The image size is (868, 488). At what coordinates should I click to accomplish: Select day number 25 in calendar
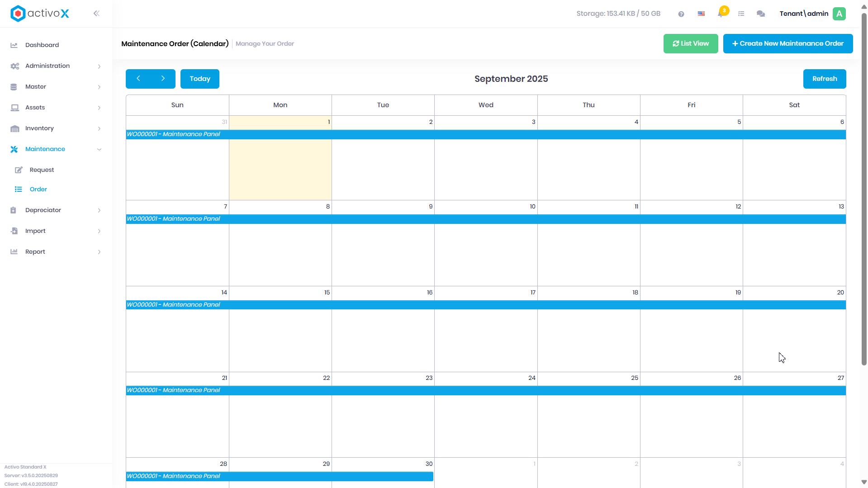pos(635,378)
